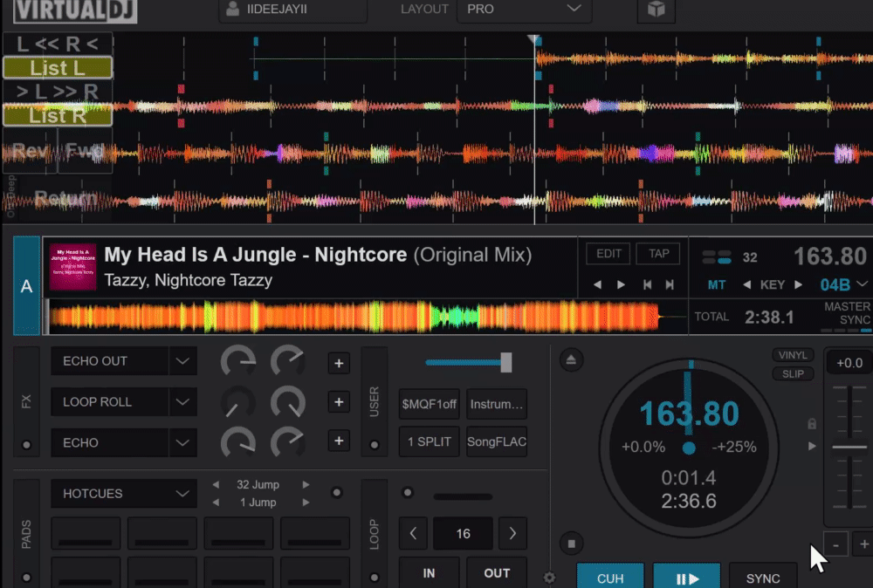The height and width of the screenshot is (588, 873).
Task: Click left arrow beside 1 Jump
Action: point(216,503)
